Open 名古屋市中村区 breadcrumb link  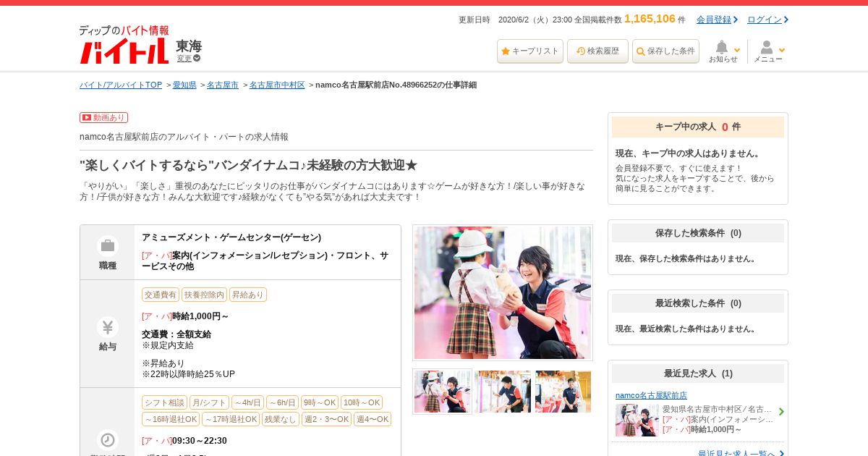277,85
